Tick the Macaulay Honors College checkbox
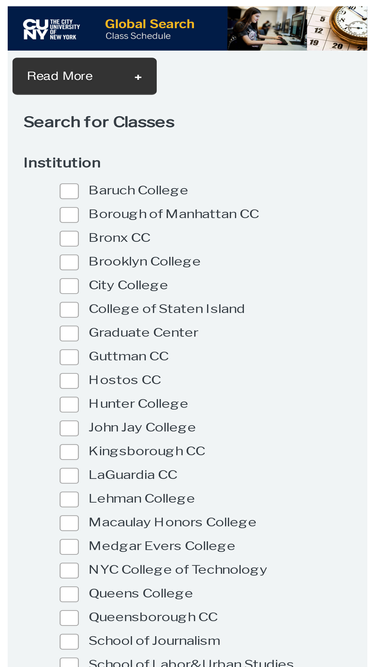This screenshot has height=667, width=375. (x=69, y=523)
